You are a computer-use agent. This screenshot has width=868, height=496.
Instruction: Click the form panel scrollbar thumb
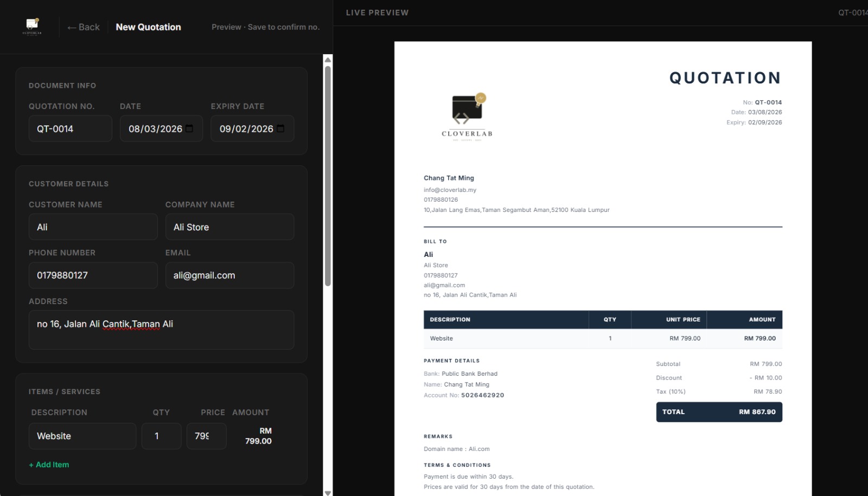point(328,176)
